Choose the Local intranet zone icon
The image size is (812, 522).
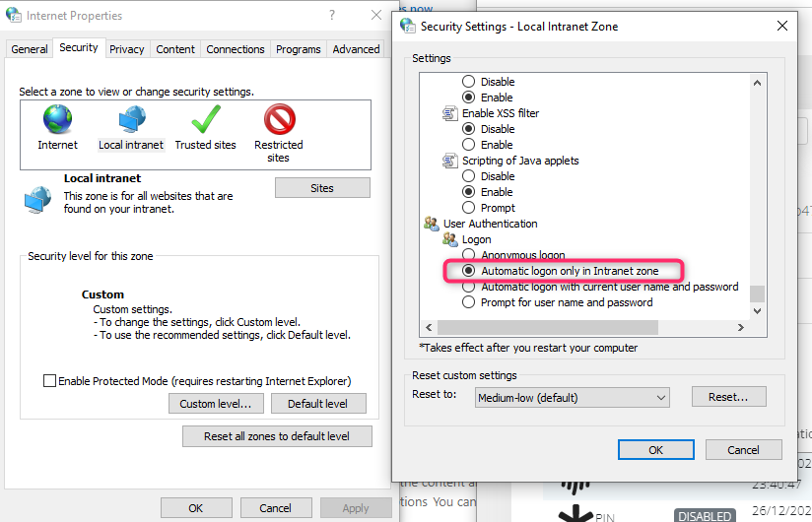(131, 120)
